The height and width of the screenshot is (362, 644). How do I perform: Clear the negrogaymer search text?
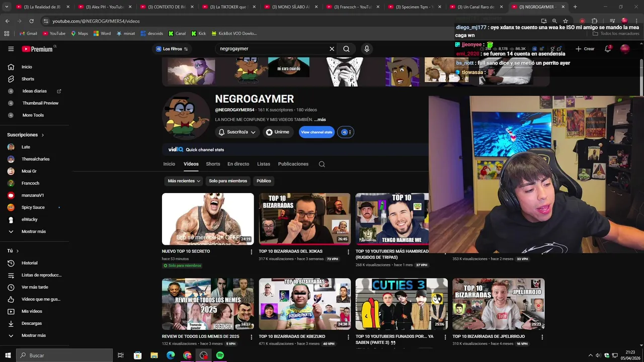point(332,49)
